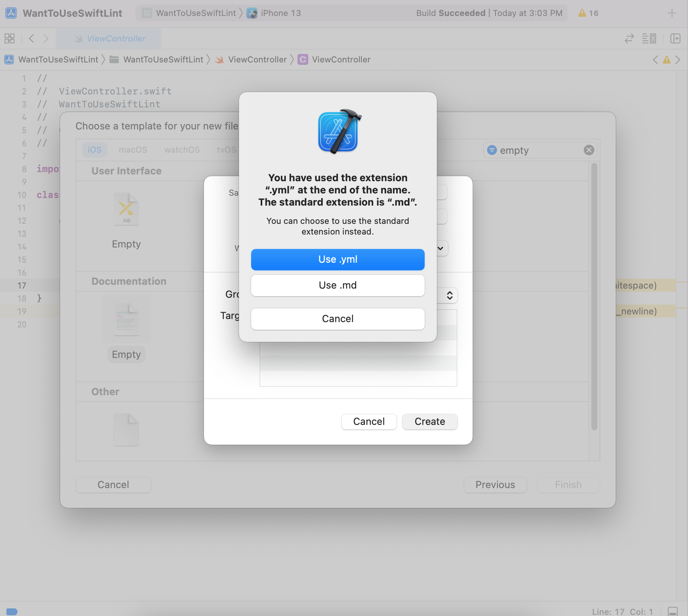Click line number 17 in gutter
This screenshot has height=616, width=688.
point(22,286)
